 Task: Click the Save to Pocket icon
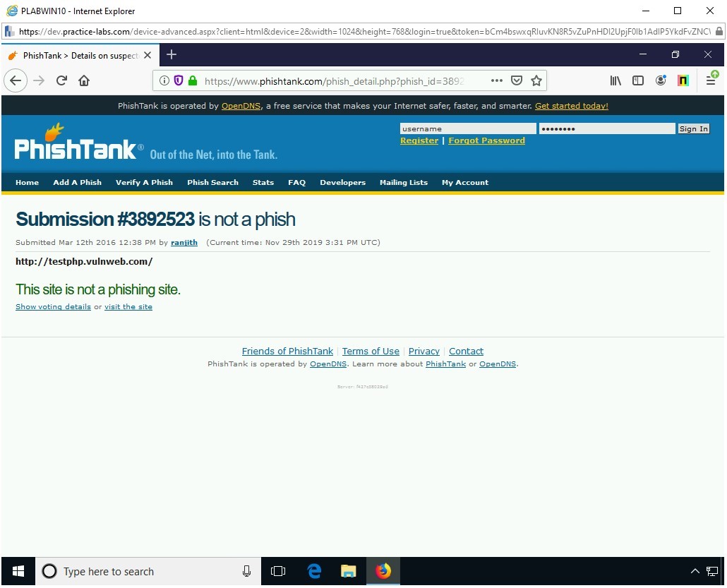click(x=517, y=80)
